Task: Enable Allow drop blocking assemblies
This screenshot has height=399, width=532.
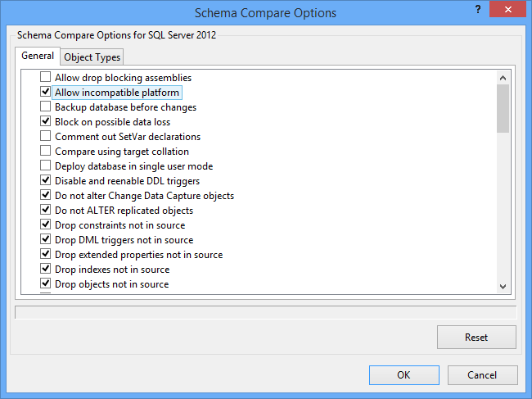Action: point(46,78)
